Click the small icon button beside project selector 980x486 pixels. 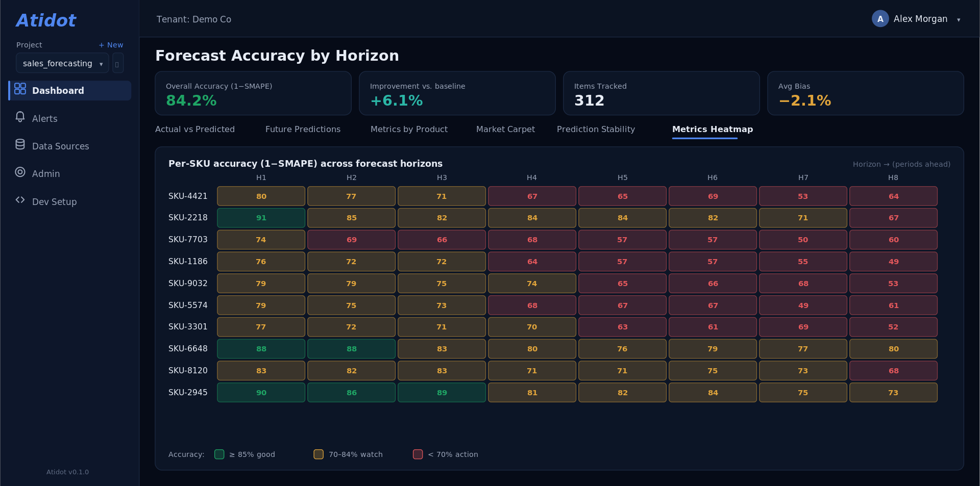click(117, 63)
